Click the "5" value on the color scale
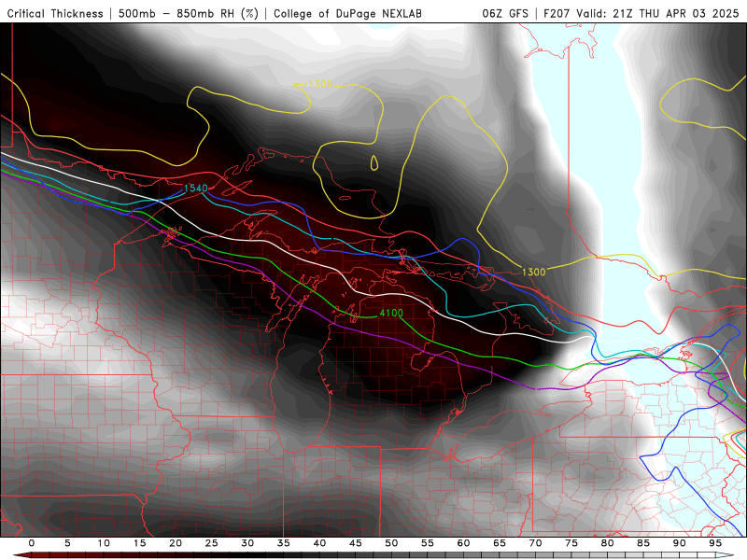This screenshot has height=560, width=747. coord(67,543)
